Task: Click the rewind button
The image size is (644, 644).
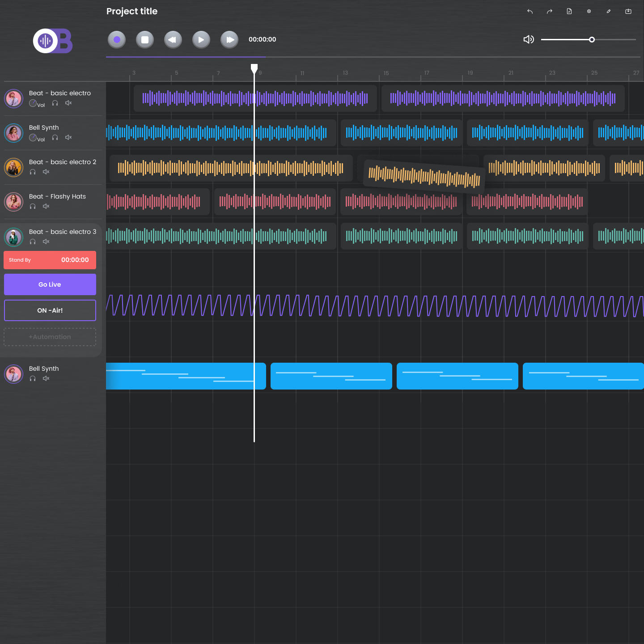Action: (x=173, y=40)
